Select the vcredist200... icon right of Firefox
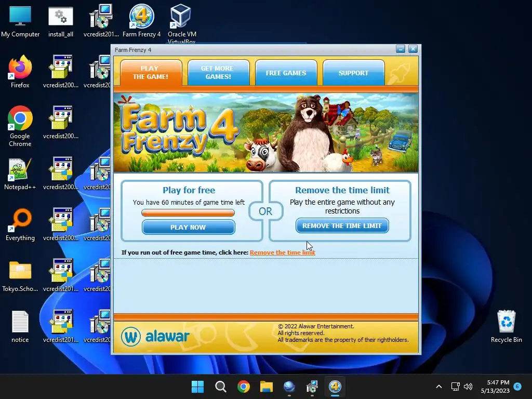 point(61,72)
